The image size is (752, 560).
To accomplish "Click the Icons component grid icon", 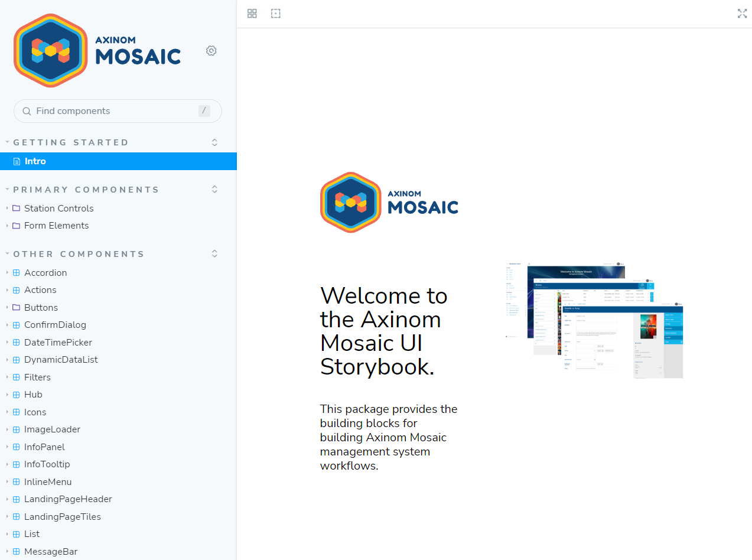I will (x=17, y=412).
